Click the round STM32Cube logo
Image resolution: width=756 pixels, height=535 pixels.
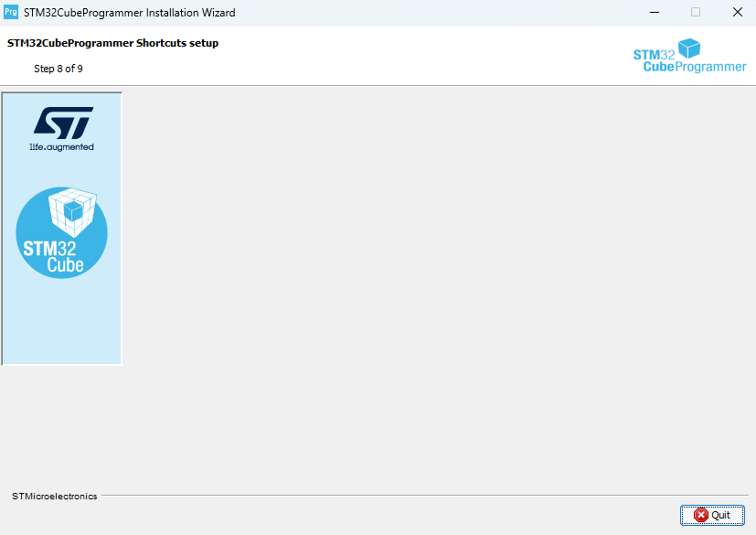[x=62, y=232]
